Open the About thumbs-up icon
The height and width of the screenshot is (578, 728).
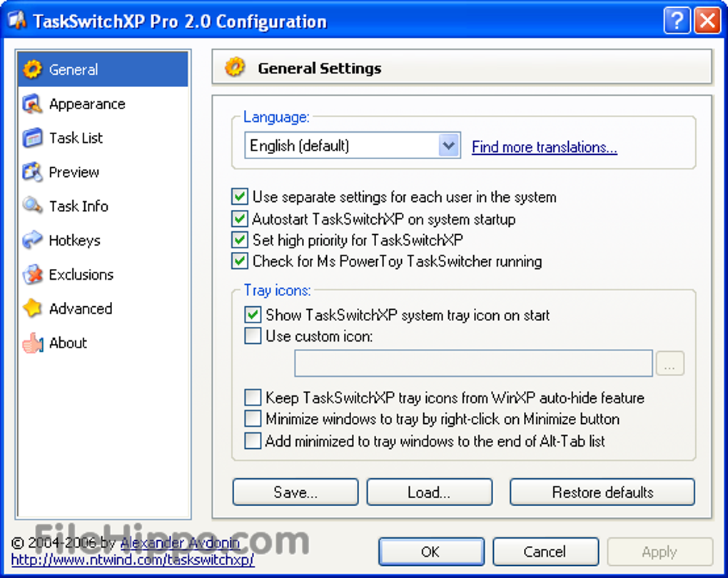click(x=33, y=343)
